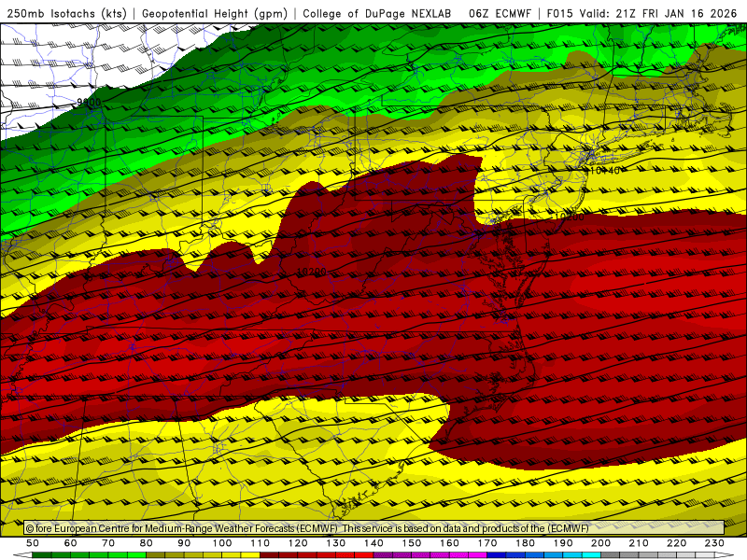747x560 pixels.
Task: Click the 10200 contour label near the Delaware coast
Action: pyautogui.click(x=570, y=217)
